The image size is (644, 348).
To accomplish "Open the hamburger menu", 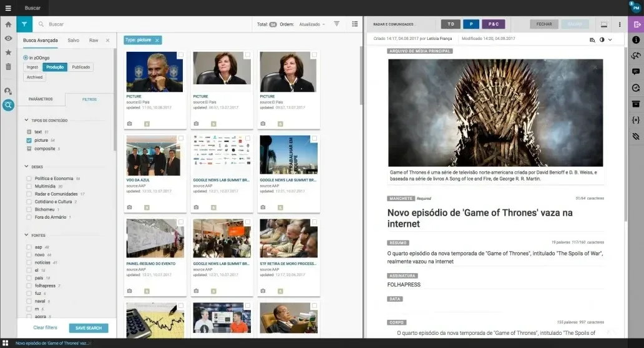I will 8,8.
